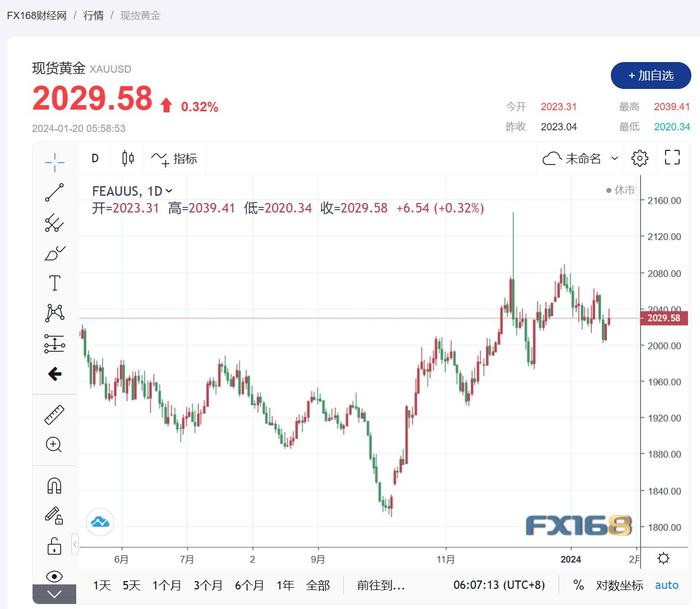The width and height of the screenshot is (700, 609).
Task: Pick the Text annotation tool
Action: [54, 283]
